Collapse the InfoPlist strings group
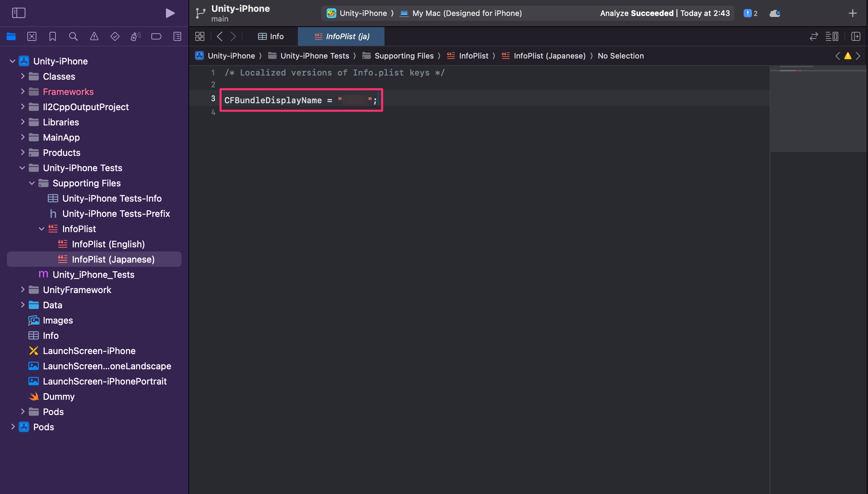 click(x=42, y=229)
